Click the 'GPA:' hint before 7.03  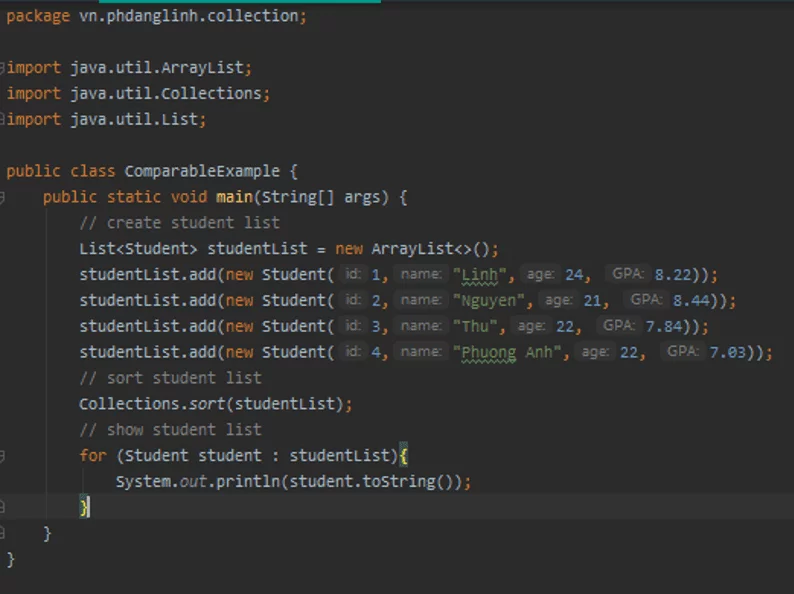pos(682,352)
